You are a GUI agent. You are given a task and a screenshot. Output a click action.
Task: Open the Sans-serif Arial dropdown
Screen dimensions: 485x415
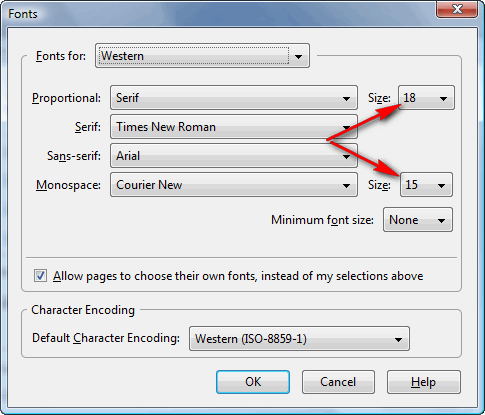tap(234, 156)
